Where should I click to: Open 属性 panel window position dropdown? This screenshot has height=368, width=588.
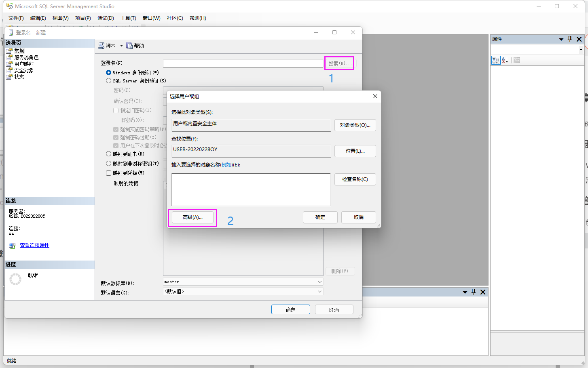(561, 39)
